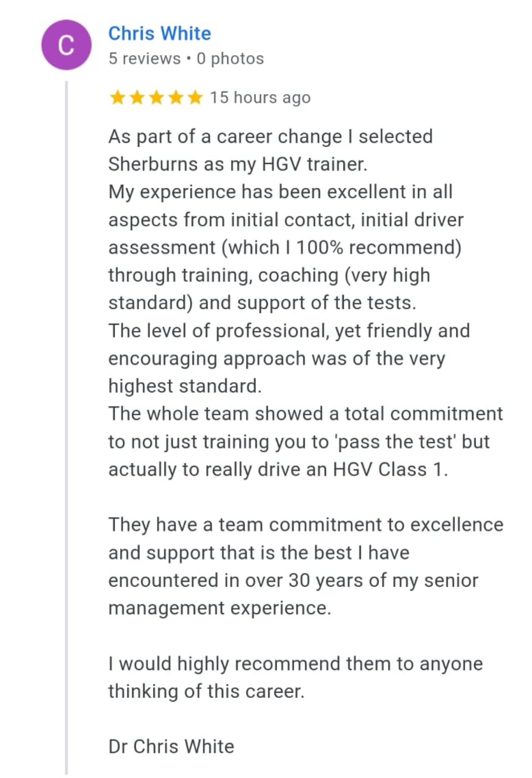Click the 'over 30 years' line
This screenshot has width=532, height=778.
[x=293, y=581]
